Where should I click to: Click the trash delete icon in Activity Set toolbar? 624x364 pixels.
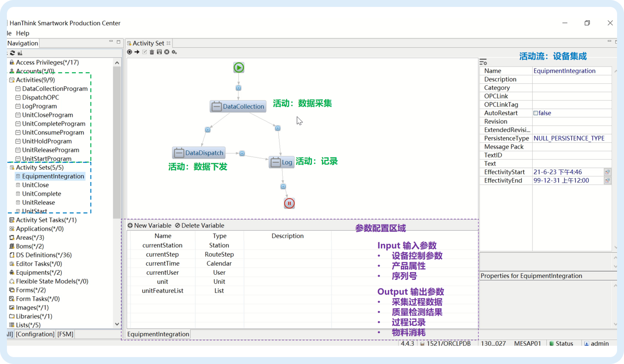coord(152,52)
